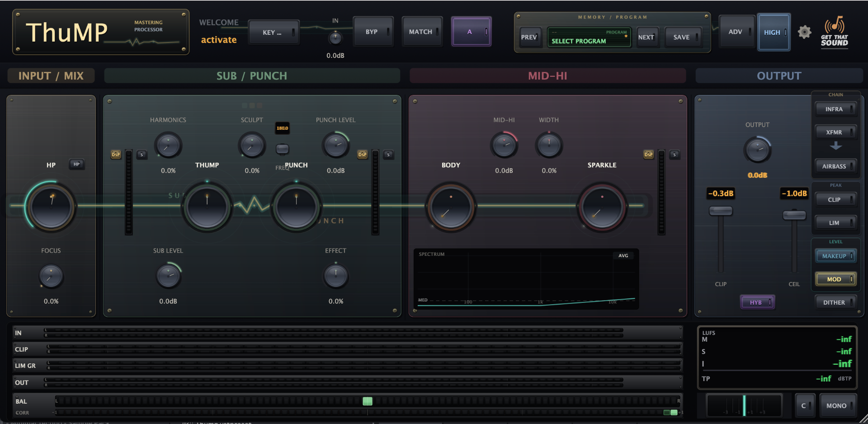Toggle the MAKEUP level button
This screenshot has width=868, height=424.
pos(835,256)
